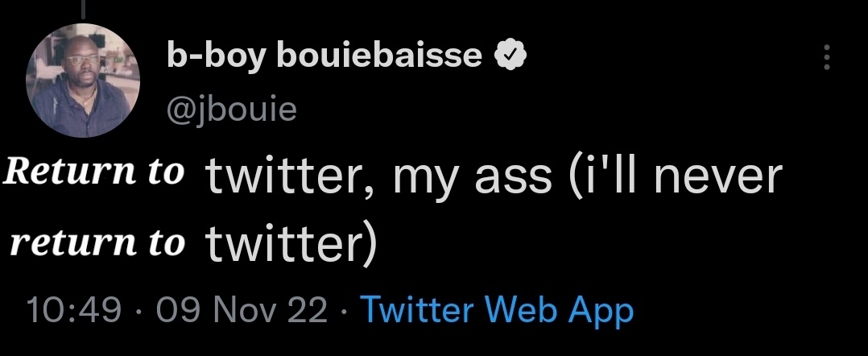Open the three-dot more options menu
This screenshot has width=868, height=356.
point(825,57)
